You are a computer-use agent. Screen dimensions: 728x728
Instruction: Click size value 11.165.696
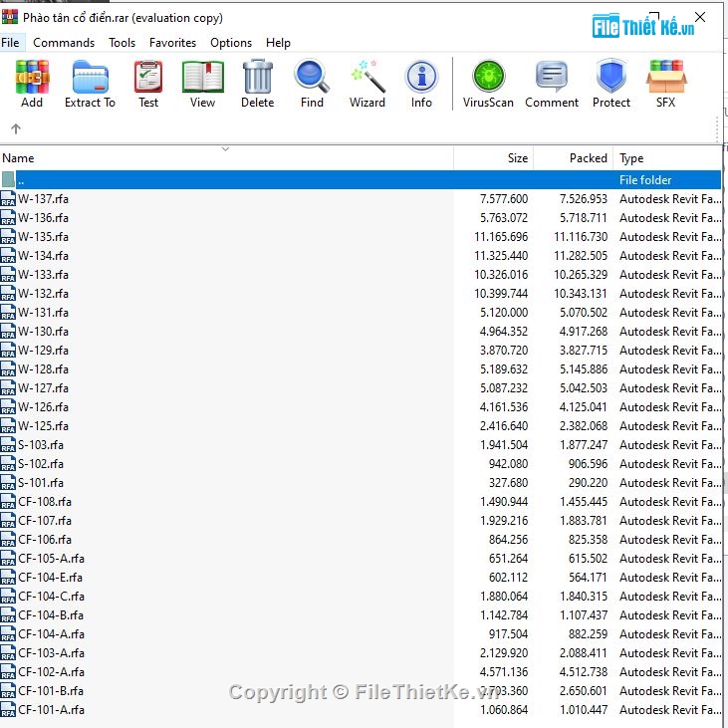coord(501,237)
